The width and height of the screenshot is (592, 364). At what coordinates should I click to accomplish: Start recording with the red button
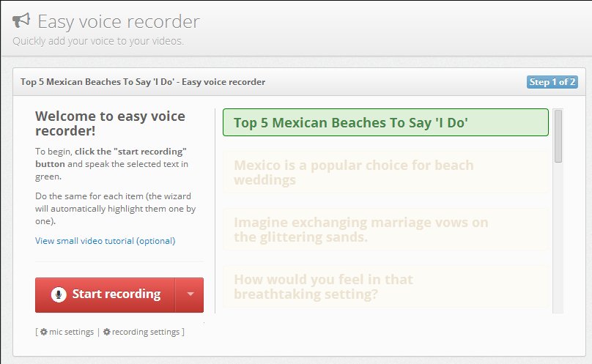click(105, 295)
